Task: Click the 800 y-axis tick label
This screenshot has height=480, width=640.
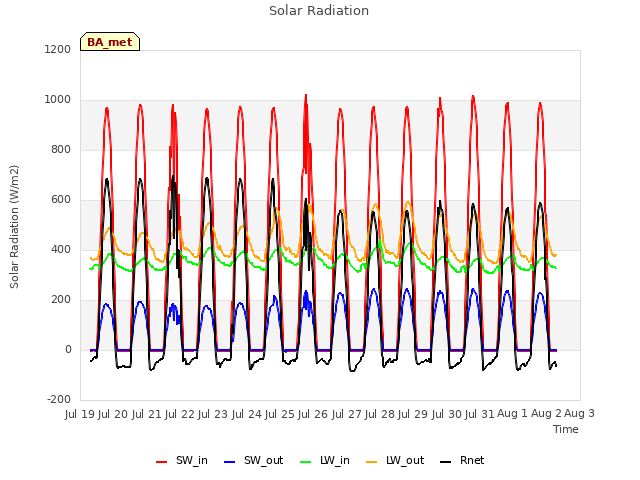Action: coord(61,149)
